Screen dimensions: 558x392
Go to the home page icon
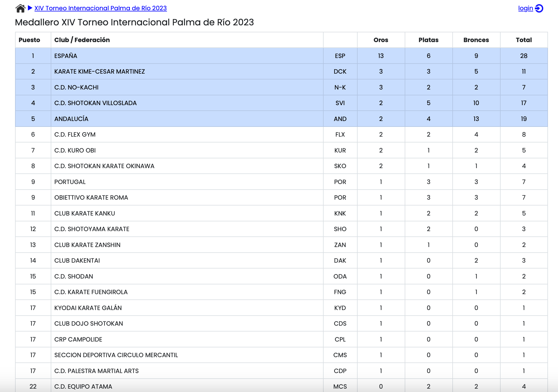click(20, 8)
